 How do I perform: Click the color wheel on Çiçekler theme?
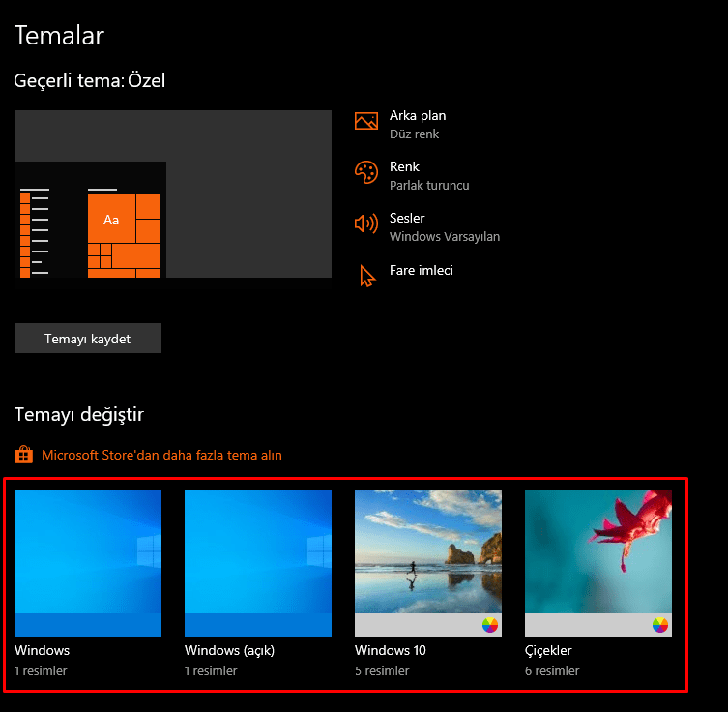click(x=659, y=625)
